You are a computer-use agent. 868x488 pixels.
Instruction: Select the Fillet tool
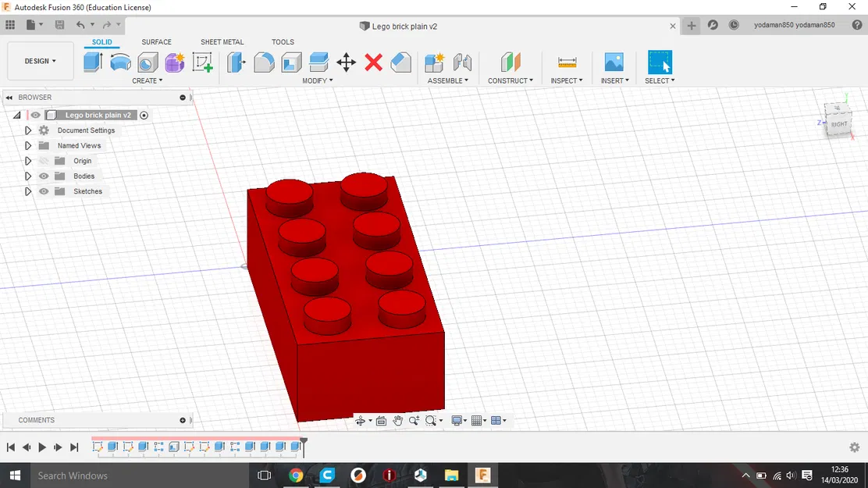(x=263, y=62)
